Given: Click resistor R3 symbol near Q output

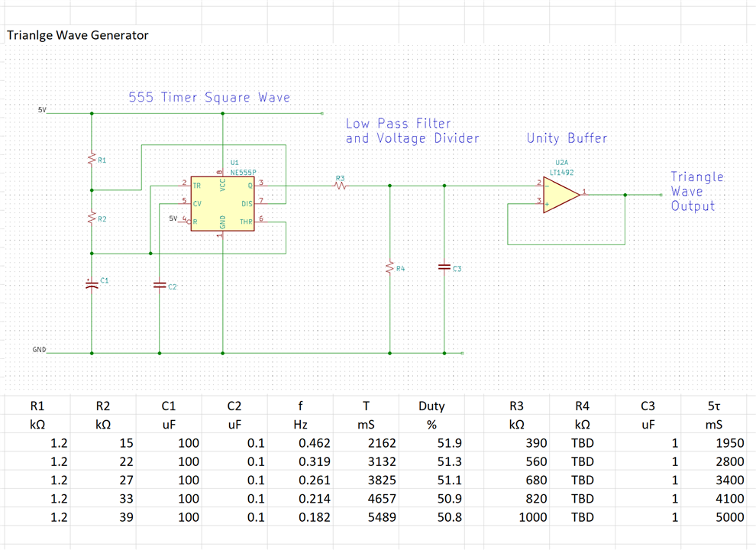Looking at the screenshot, I should pyautogui.click(x=341, y=186).
